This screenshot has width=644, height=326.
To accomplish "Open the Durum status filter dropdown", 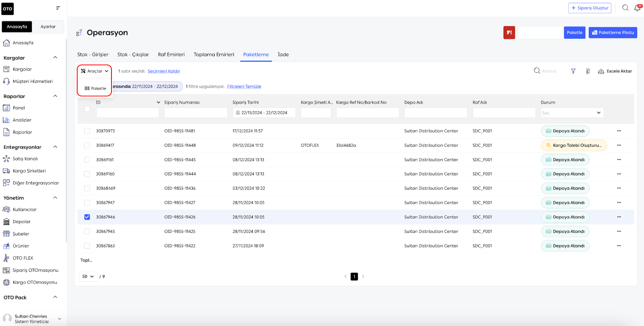I will [x=572, y=113].
